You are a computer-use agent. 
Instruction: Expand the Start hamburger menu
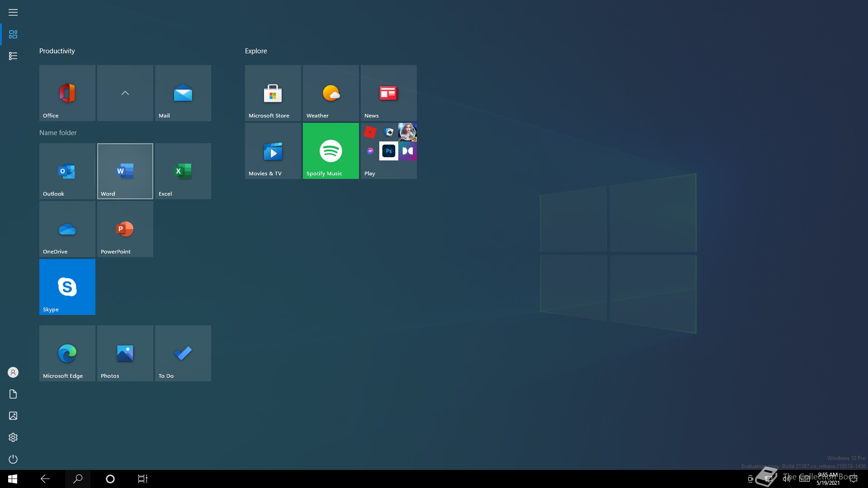coord(13,12)
